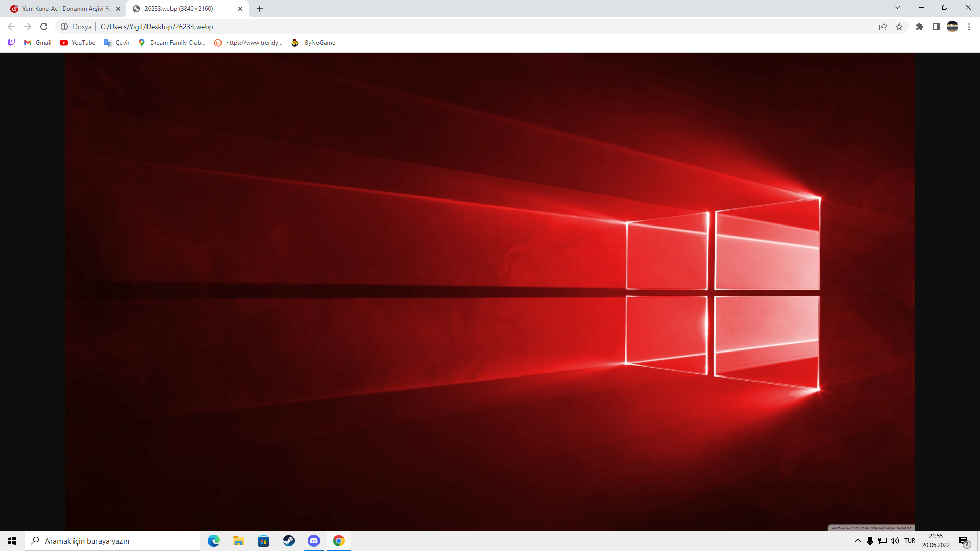Screen dimensions: 980x551
Task: Open Microsoft Store from the taskbar
Action: (x=263, y=541)
